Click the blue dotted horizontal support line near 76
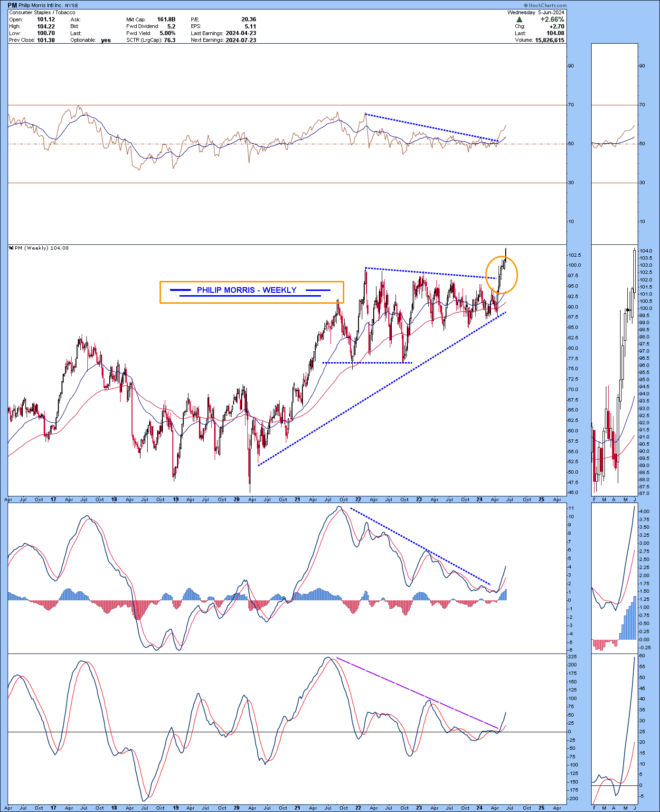 click(367, 363)
